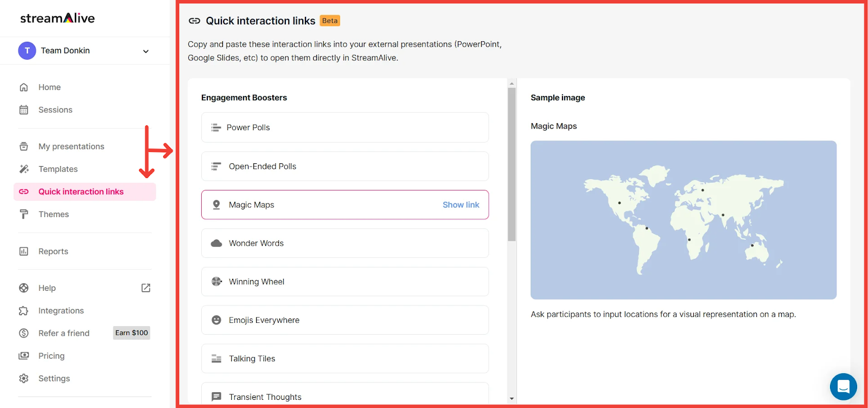Viewport: 868px width, 408px height.
Task: Click the Open-Ended Polls icon
Action: point(216,167)
